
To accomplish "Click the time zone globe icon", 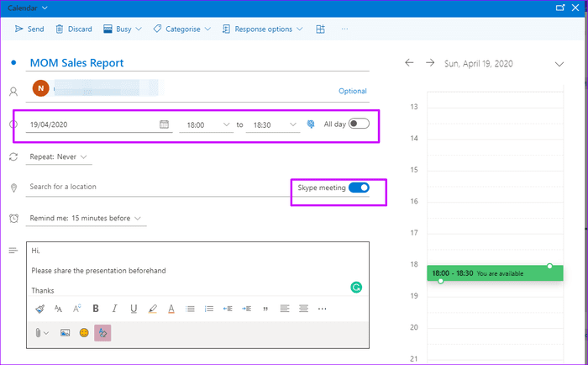I will 311,124.
